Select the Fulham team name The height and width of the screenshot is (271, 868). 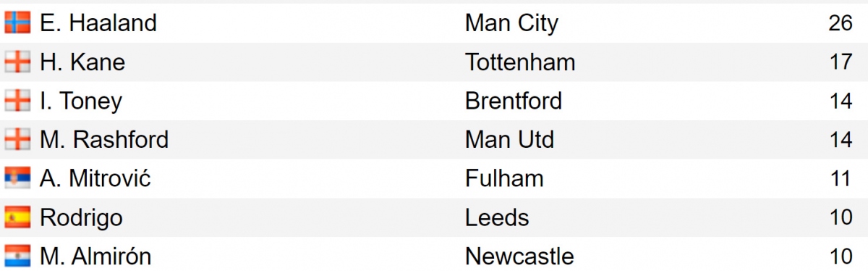tap(504, 178)
